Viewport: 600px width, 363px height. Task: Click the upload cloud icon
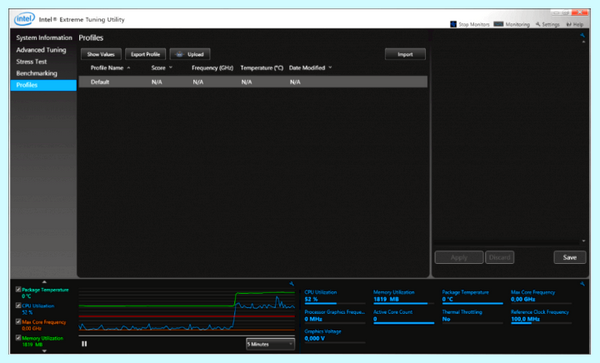click(x=179, y=54)
